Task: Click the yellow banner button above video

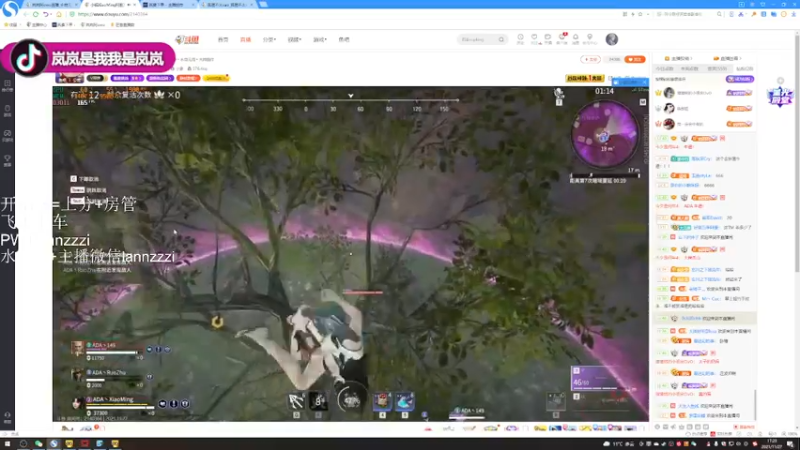Action: 585,79
